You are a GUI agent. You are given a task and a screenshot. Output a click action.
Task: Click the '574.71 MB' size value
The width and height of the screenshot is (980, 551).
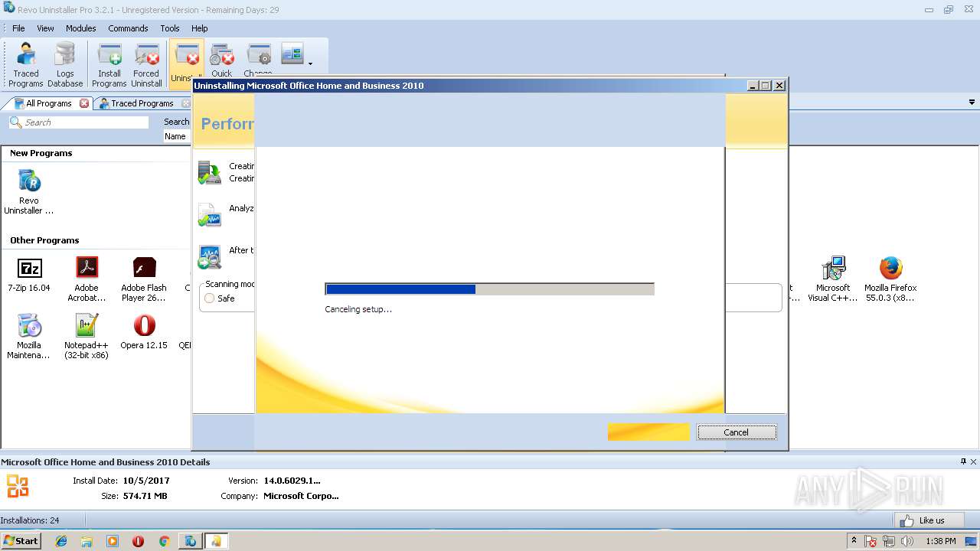click(145, 496)
